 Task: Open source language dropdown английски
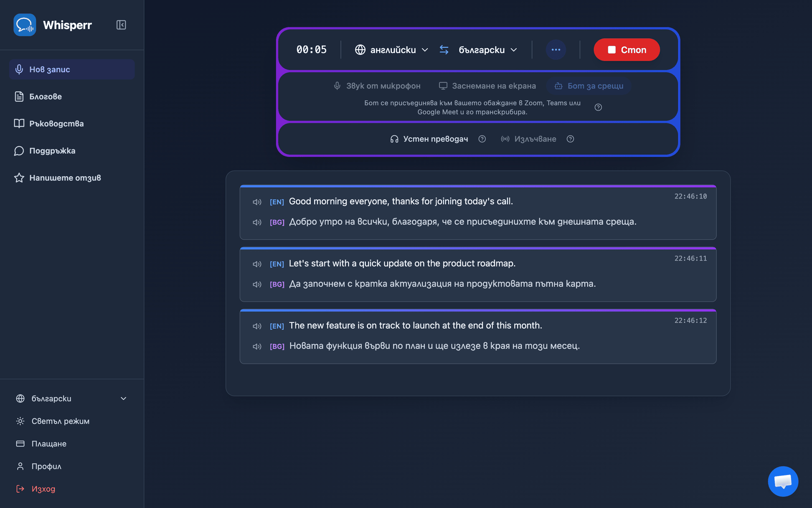[x=392, y=50]
